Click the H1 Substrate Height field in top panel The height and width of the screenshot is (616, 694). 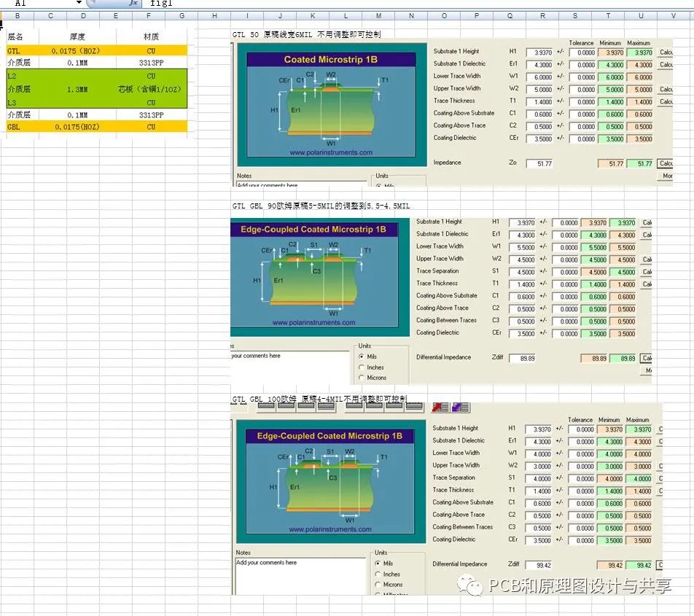pos(539,52)
